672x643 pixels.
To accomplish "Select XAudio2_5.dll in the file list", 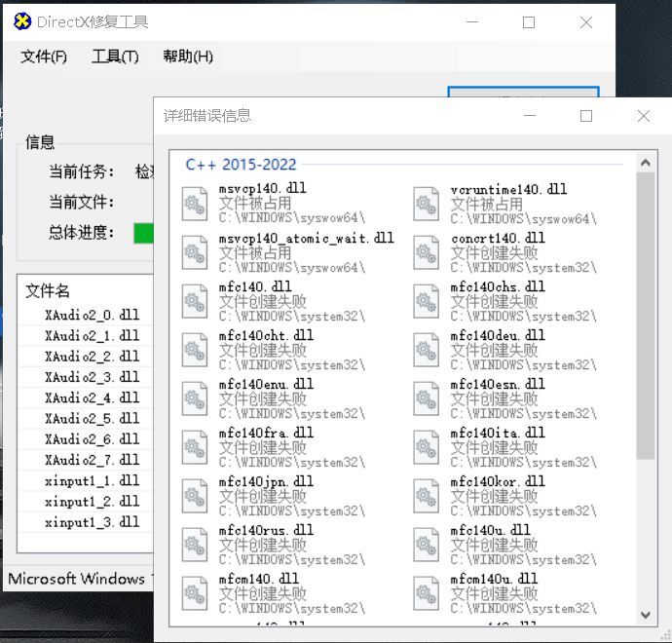I will click(x=93, y=418).
